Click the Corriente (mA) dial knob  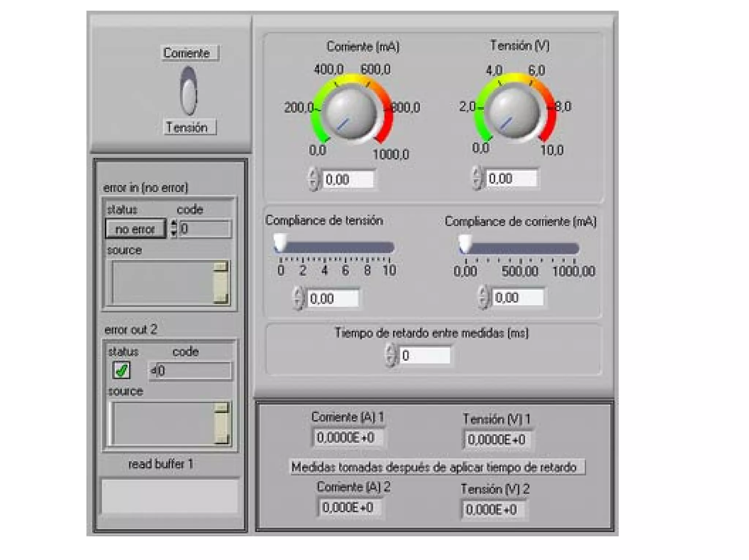[350, 112]
